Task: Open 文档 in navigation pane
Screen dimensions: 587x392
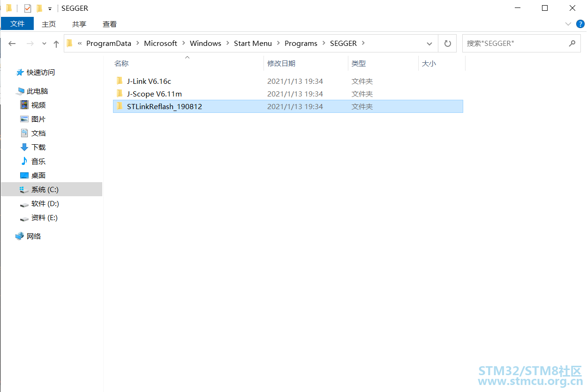Action: pyautogui.click(x=38, y=133)
